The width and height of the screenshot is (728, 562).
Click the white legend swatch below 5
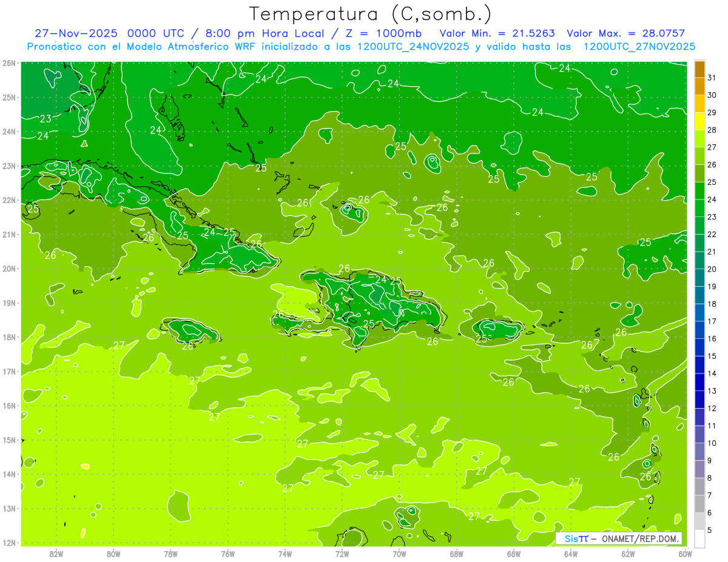coord(699,538)
